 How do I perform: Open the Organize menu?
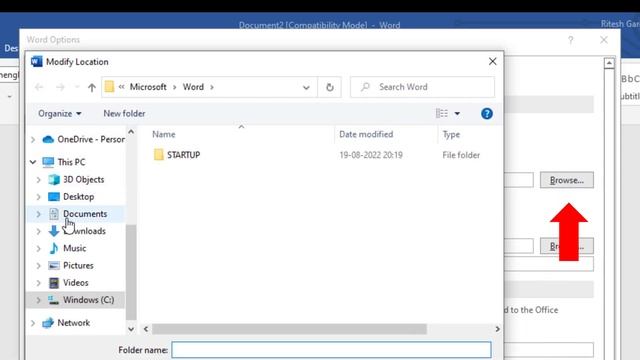[60, 113]
